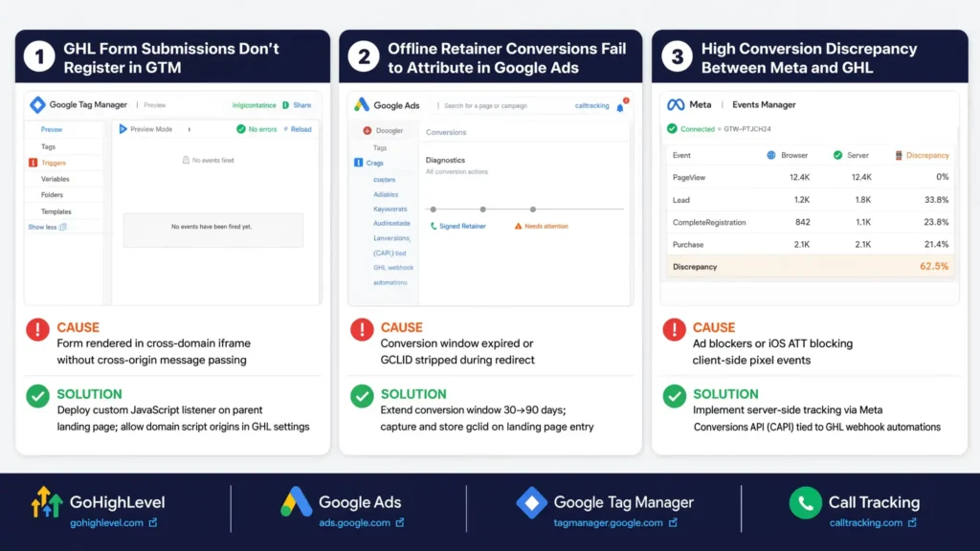Click external link icon beside gohighlevel.com
The height and width of the screenshot is (551, 980).
click(153, 522)
